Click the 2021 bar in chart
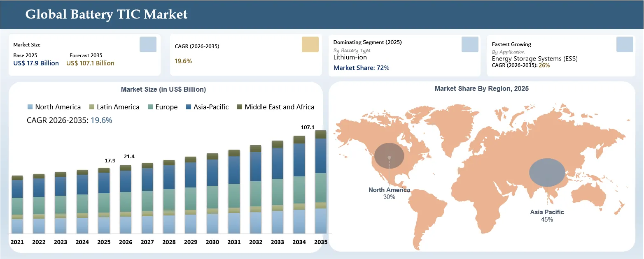 [17, 205]
